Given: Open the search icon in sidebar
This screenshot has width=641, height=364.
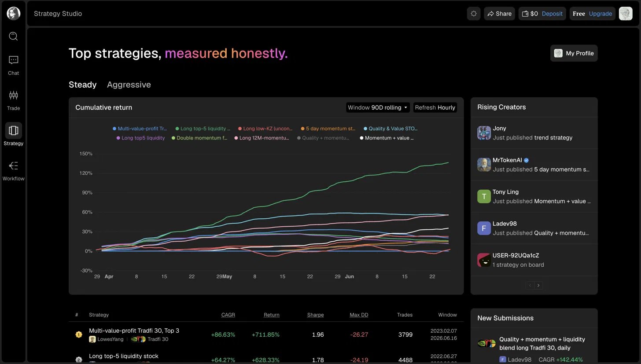Looking at the screenshot, I should click(13, 36).
